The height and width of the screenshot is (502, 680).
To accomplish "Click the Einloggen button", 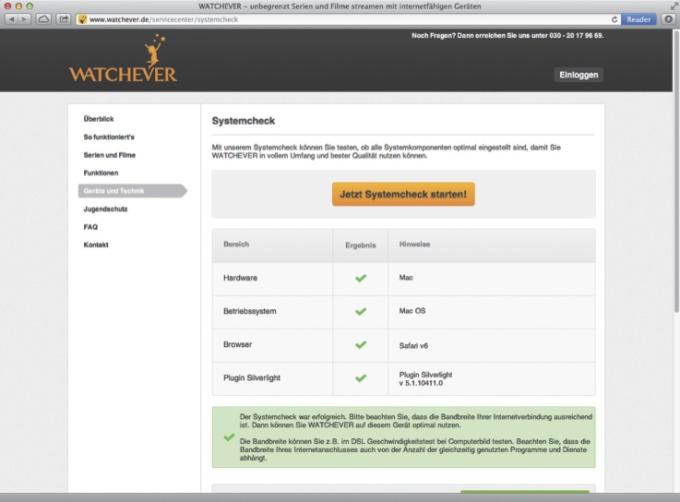I will pos(579,75).
